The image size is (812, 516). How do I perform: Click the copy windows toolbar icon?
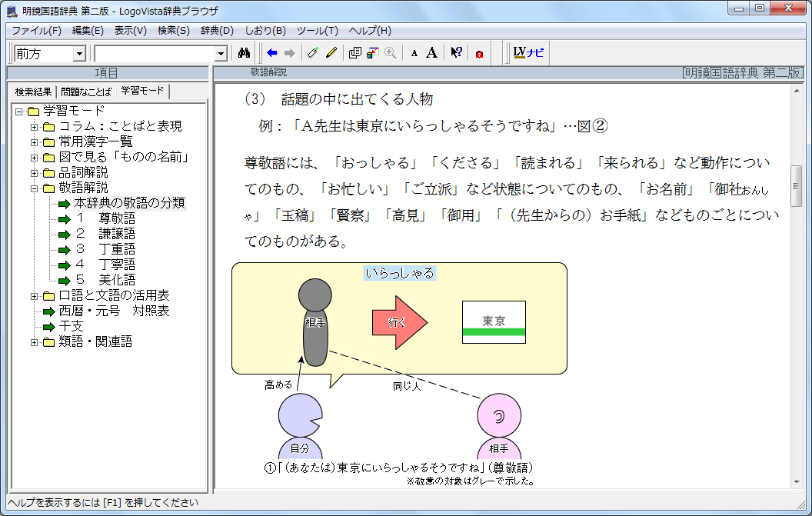pyautogui.click(x=354, y=53)
